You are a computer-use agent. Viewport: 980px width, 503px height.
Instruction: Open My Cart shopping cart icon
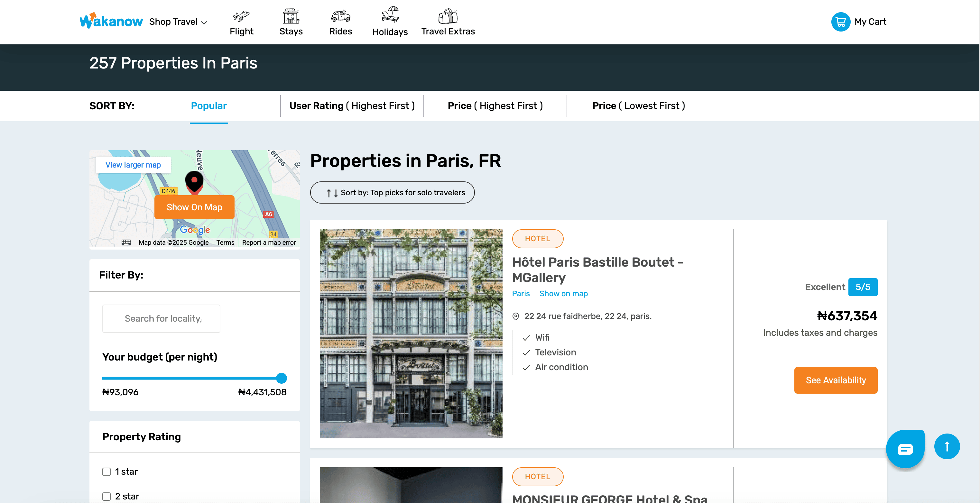coord(840,22)
